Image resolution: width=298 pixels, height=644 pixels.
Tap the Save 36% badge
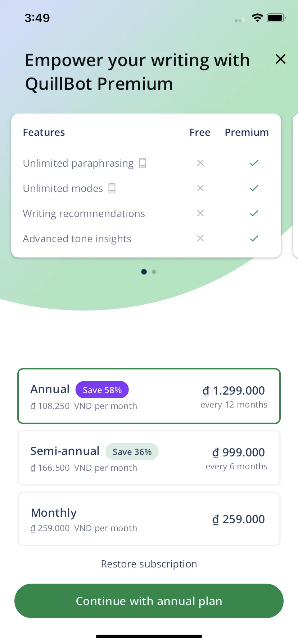132,452
